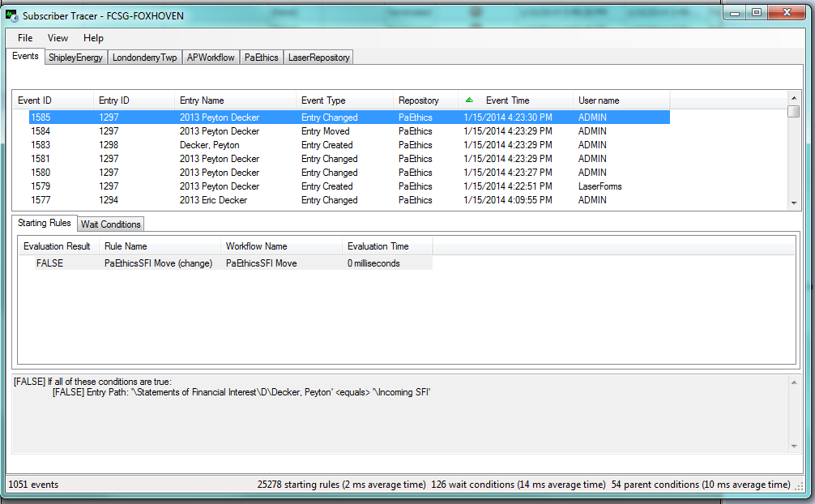The width and height of the screenshot is (815, 504).
Task: Click the 126 wait conditions status text
Action: tap(518, 485)
